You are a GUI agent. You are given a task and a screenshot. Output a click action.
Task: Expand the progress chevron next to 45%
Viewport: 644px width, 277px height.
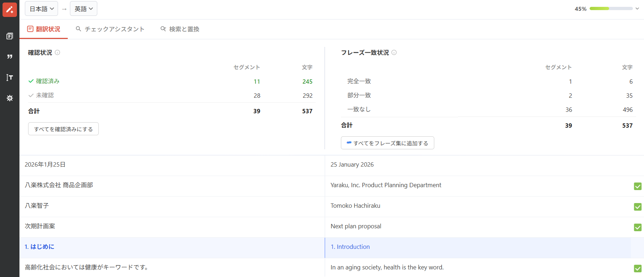[637, 9]
